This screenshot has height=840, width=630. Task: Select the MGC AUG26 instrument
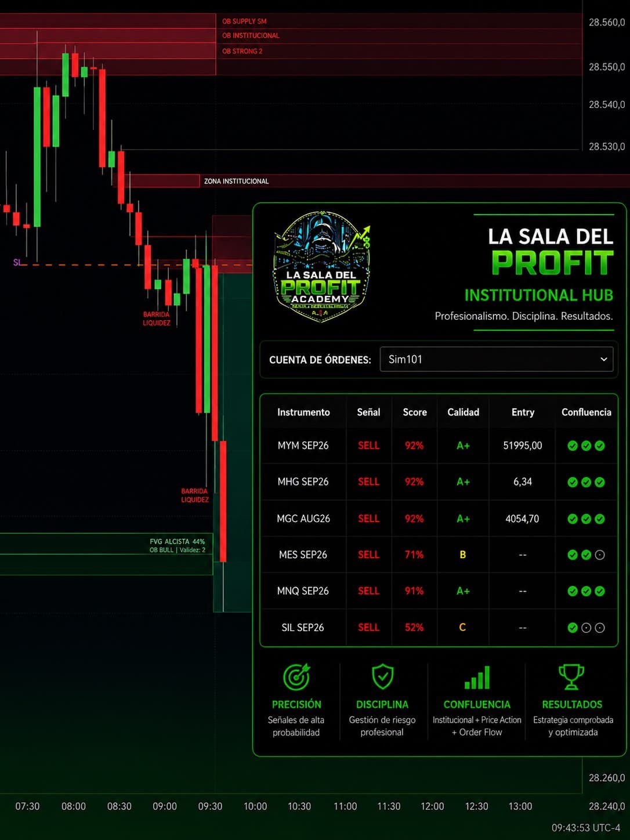point(303,518)
